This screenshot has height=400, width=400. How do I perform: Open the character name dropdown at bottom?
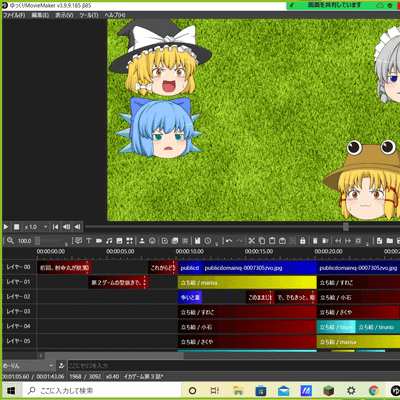(28, 366)
